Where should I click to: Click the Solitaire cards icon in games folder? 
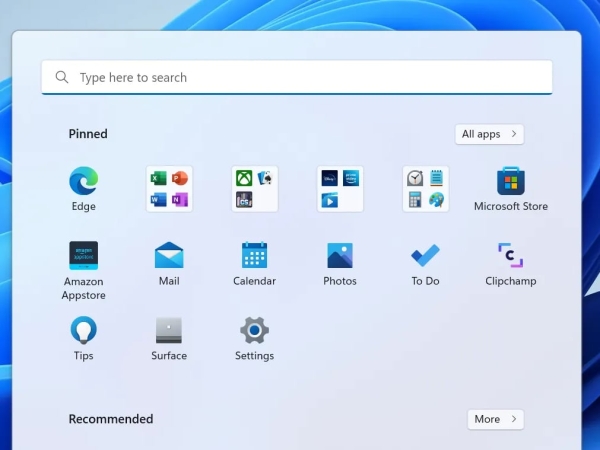(265, 178)
